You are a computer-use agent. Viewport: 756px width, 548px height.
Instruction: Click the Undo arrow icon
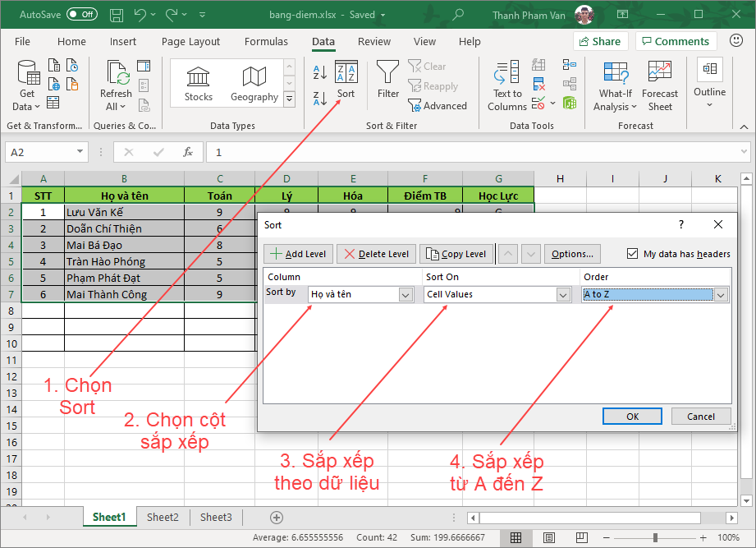(x=140, y=15)
